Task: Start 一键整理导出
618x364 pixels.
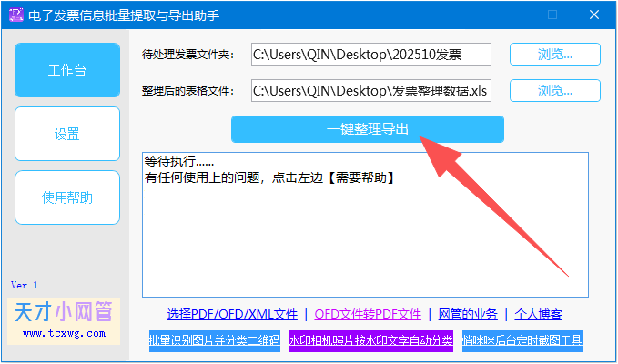Action: (368, 129)
